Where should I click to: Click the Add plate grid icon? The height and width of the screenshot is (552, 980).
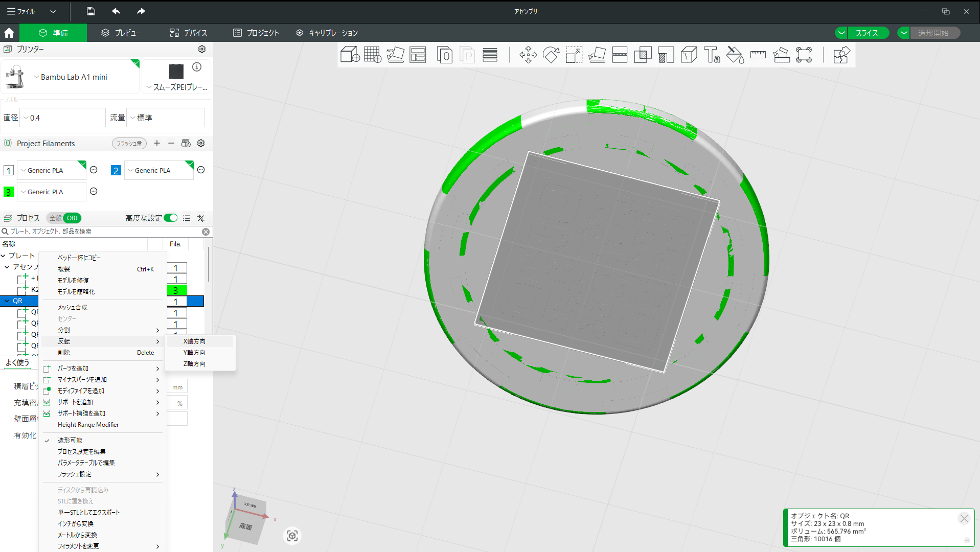pos(373,55)
